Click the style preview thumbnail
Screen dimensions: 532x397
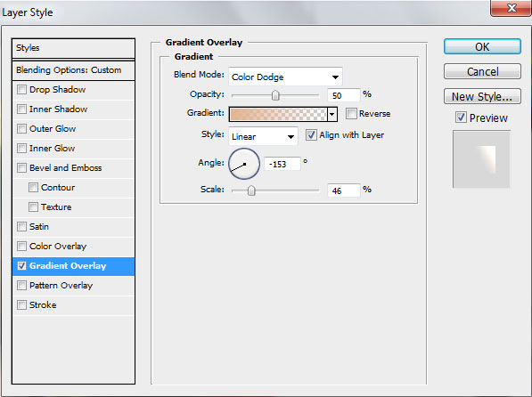point(481,159)
